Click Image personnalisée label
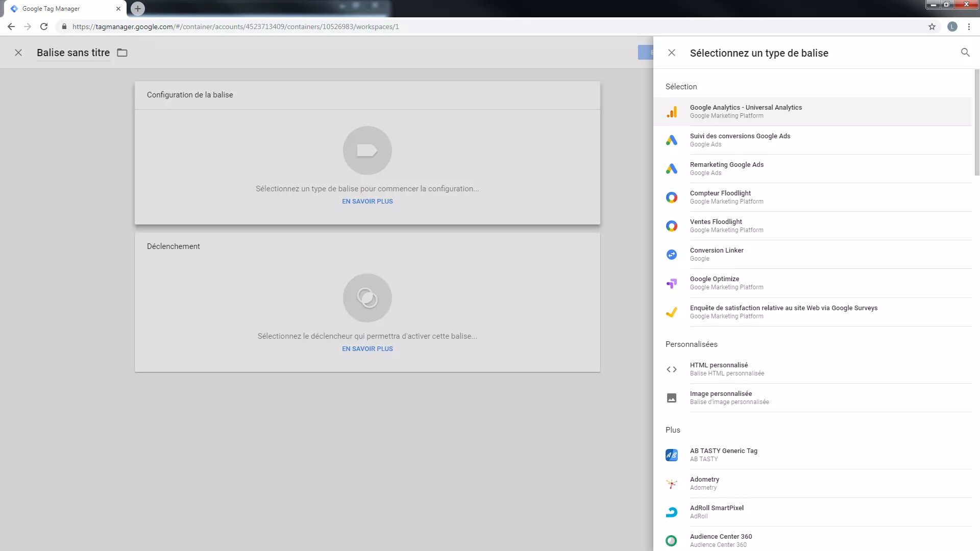 [721, 394]
